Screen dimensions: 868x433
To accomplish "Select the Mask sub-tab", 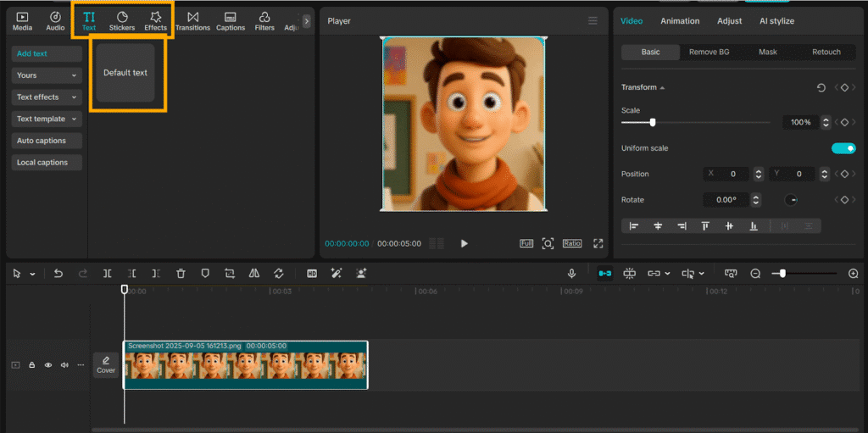I will (x=768, y=52).
